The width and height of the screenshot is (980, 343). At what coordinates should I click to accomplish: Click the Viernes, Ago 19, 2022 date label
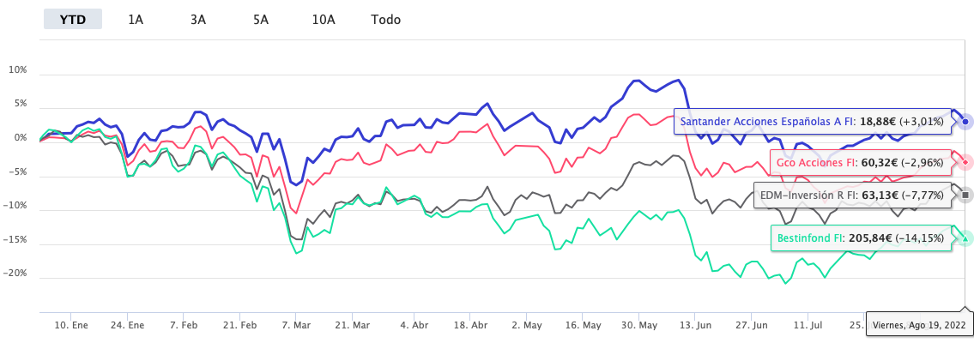click(x=917, y=326)
